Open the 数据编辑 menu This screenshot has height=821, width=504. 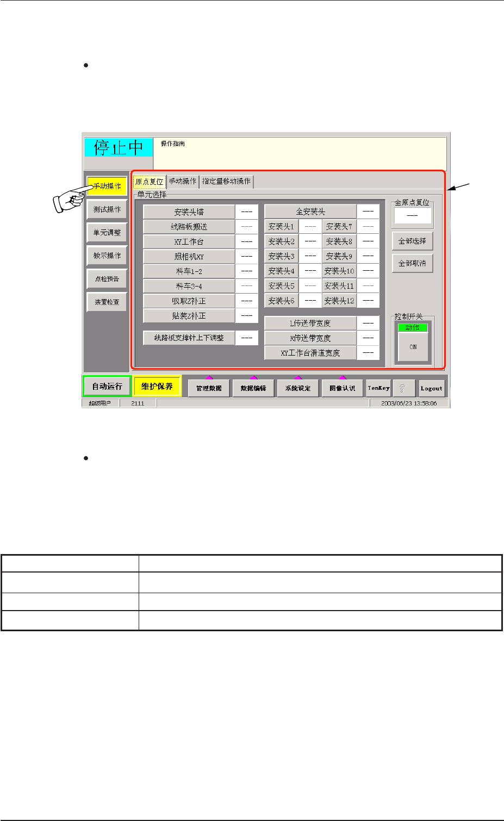[253, 388]
